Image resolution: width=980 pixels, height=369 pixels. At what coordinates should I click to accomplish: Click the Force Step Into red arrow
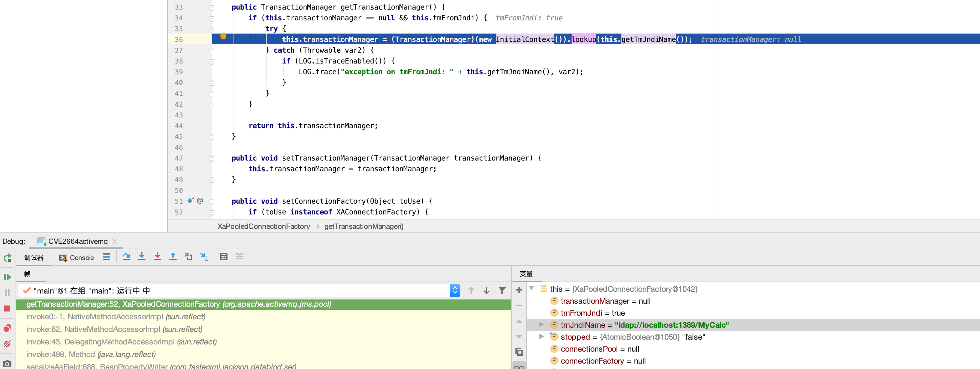click(157, 257)
